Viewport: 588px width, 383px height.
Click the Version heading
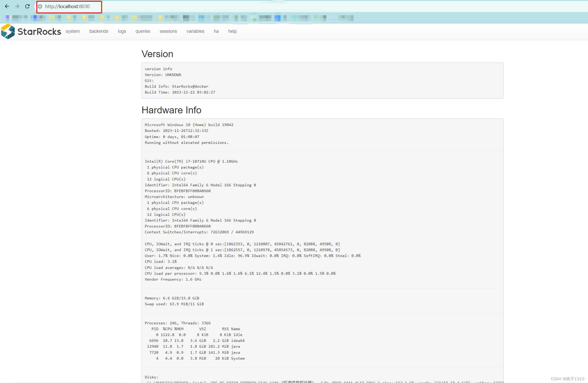157,54
